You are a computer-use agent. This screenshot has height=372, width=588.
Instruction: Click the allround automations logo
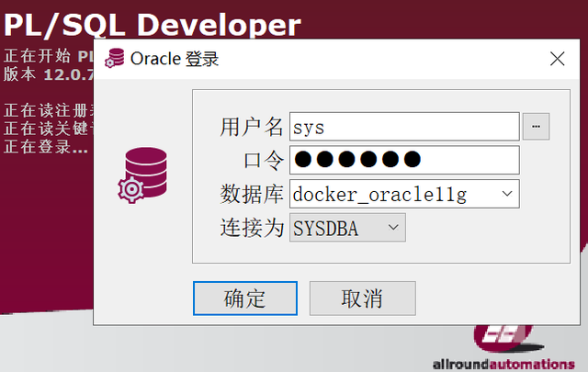503,348
